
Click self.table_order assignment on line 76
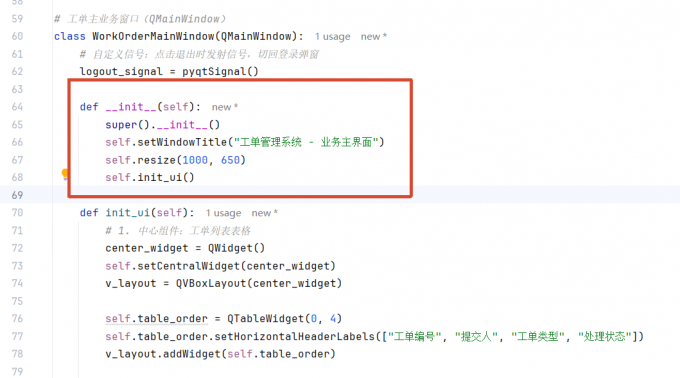157,319
